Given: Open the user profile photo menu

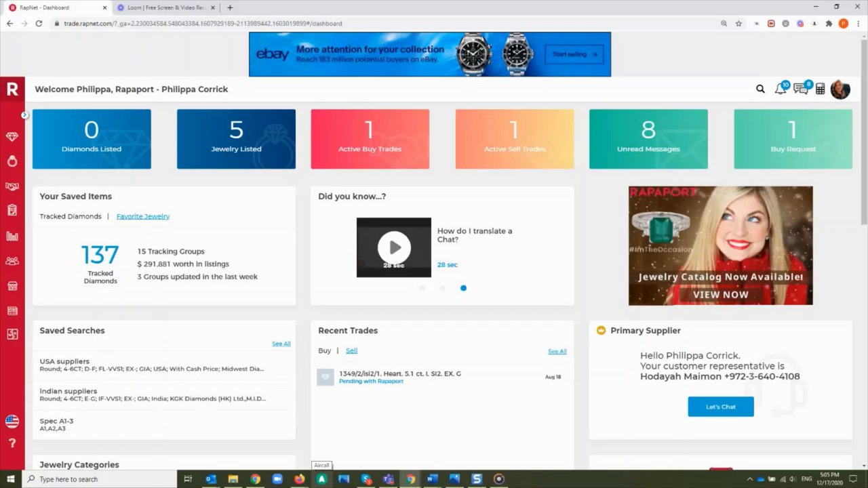Looking at the screenshot, I should 840,89.
